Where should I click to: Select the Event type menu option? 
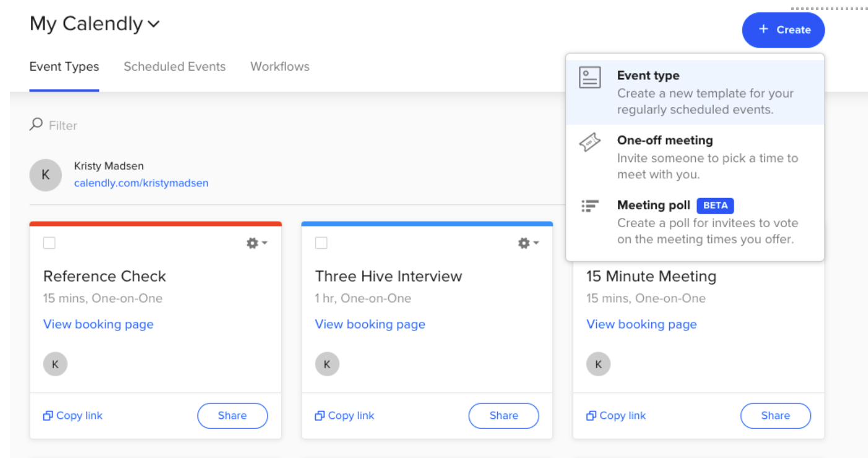(x=695, y=92)
